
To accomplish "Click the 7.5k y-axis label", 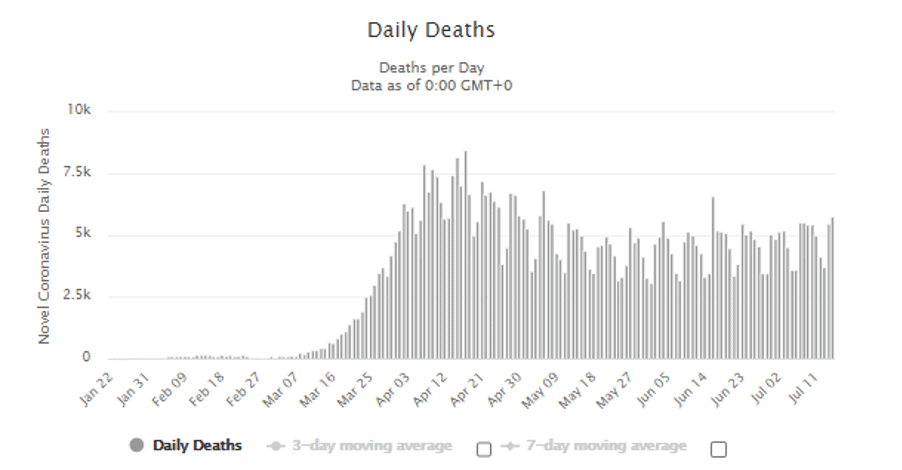I will (x=76, y=172).
